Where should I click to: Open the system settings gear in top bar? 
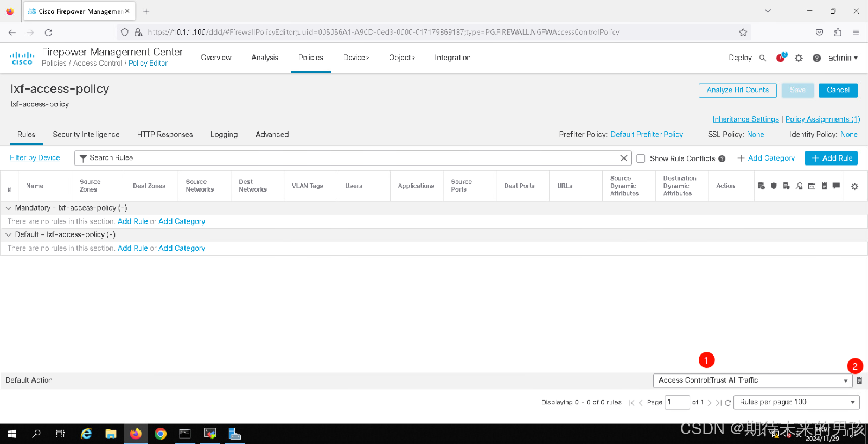[x=799, y=58]
